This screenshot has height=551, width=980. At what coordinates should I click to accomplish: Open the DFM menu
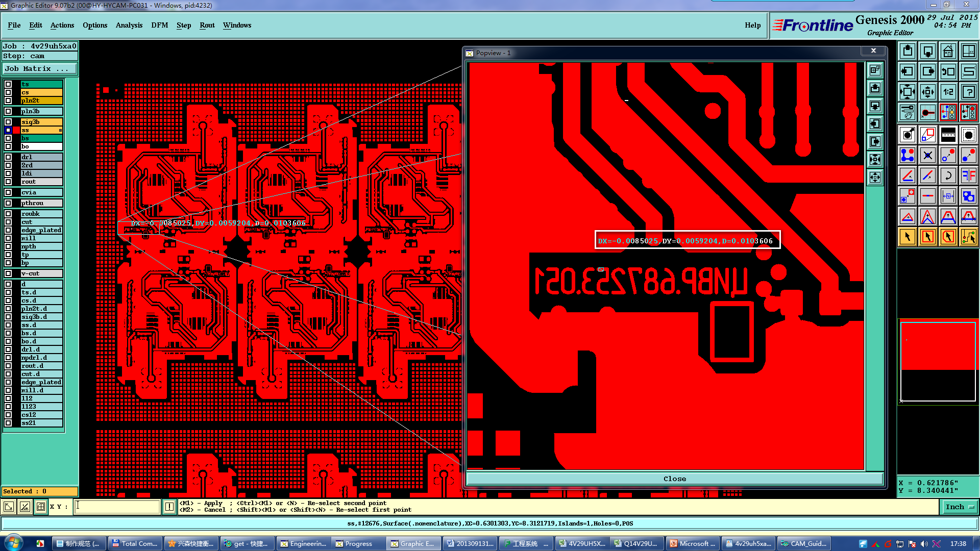[159, 25]
